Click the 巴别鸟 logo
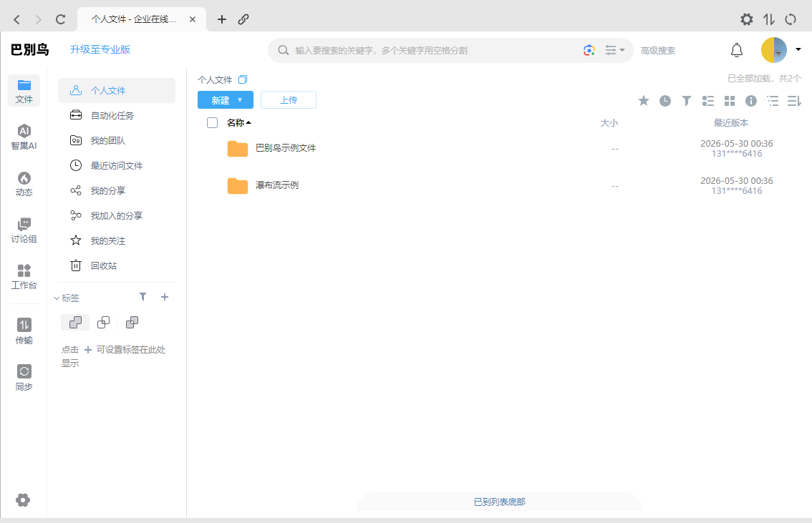The width and height of the screenshot is (812, 523). tap(29, 49)
